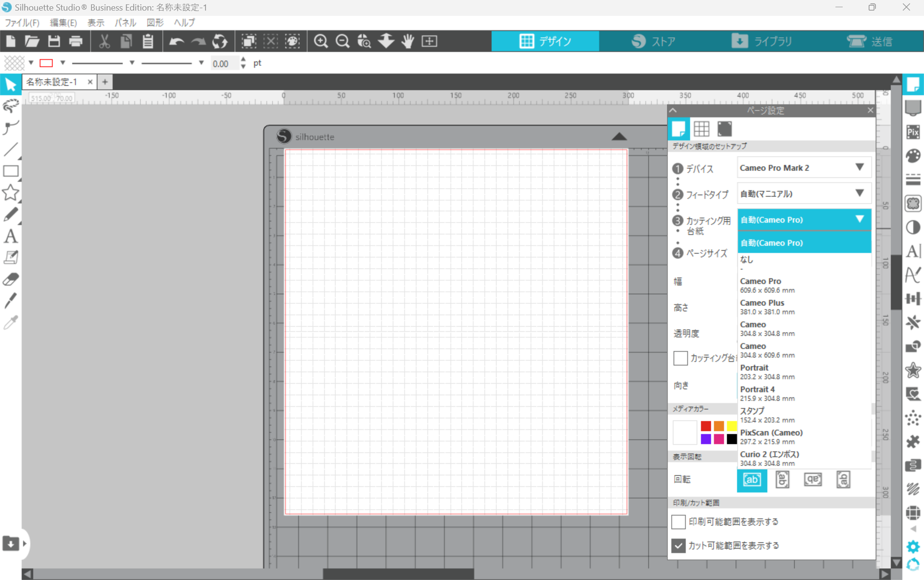Uncheck カット可能範囲を表示する checkbox
Image resolution: width=924 pixels, height=580 pixels.
[679, 545]
